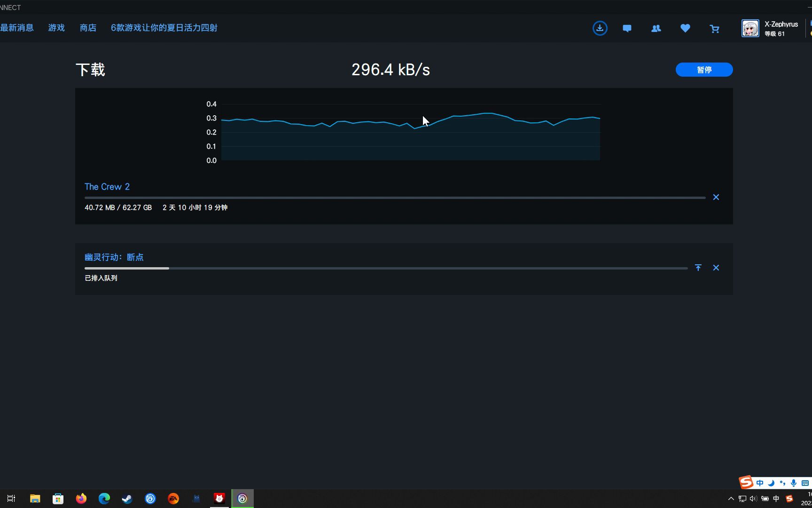
Task: Toggle Sogou half/full-width moon icon
Action: pyautogui.click(x=771, y=483)
